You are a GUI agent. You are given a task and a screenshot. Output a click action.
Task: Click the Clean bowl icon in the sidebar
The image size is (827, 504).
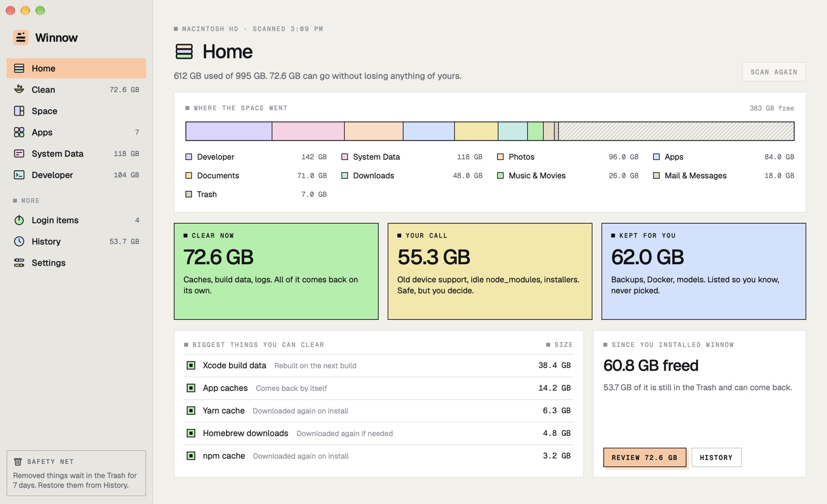[19, 89]
